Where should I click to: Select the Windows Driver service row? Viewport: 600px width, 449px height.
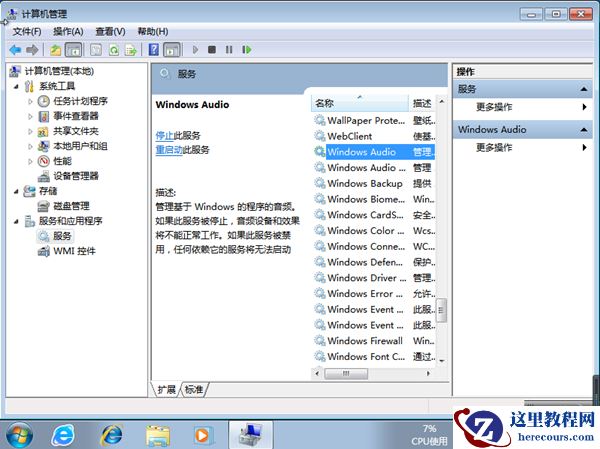374,278
